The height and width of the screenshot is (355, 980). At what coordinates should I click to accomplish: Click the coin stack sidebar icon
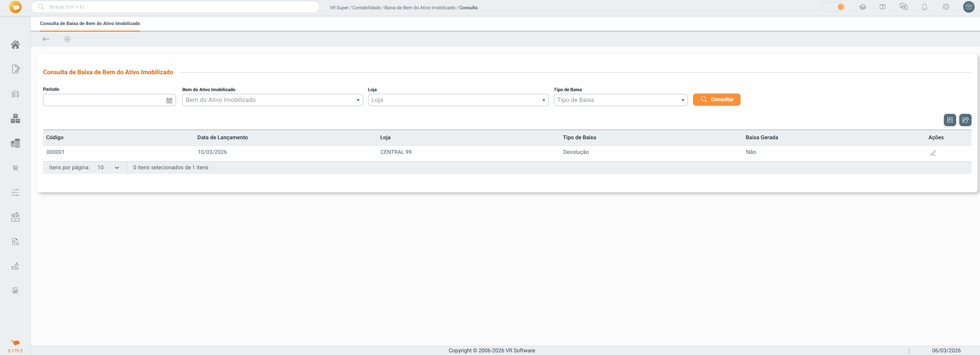15,143
